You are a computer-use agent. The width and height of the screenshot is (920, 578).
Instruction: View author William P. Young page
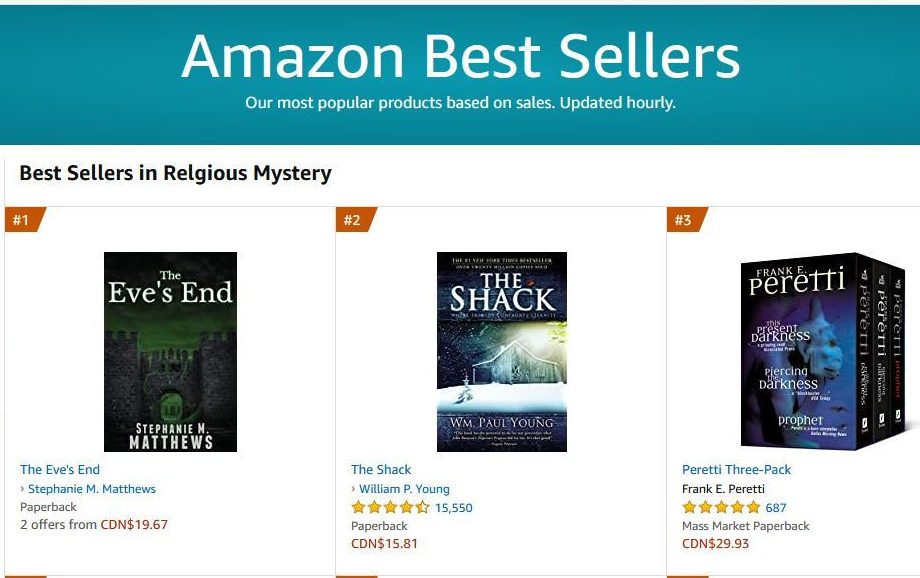(404, 489)
